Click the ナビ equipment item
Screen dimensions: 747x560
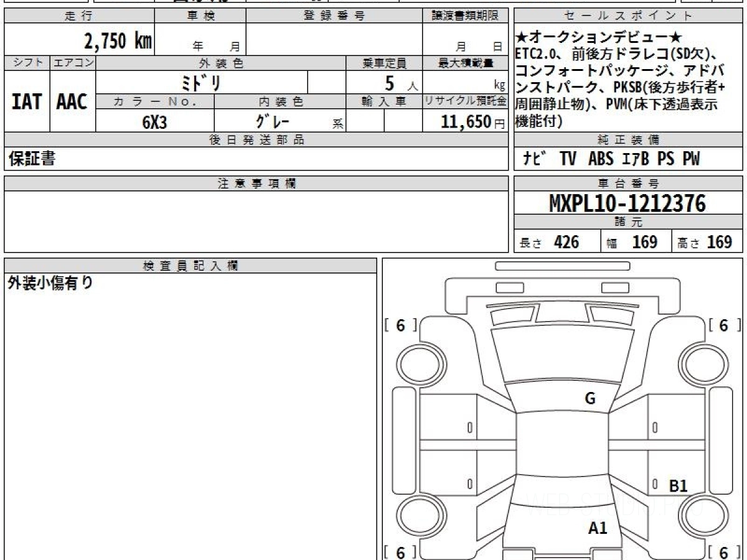click(x=535, y=159)
